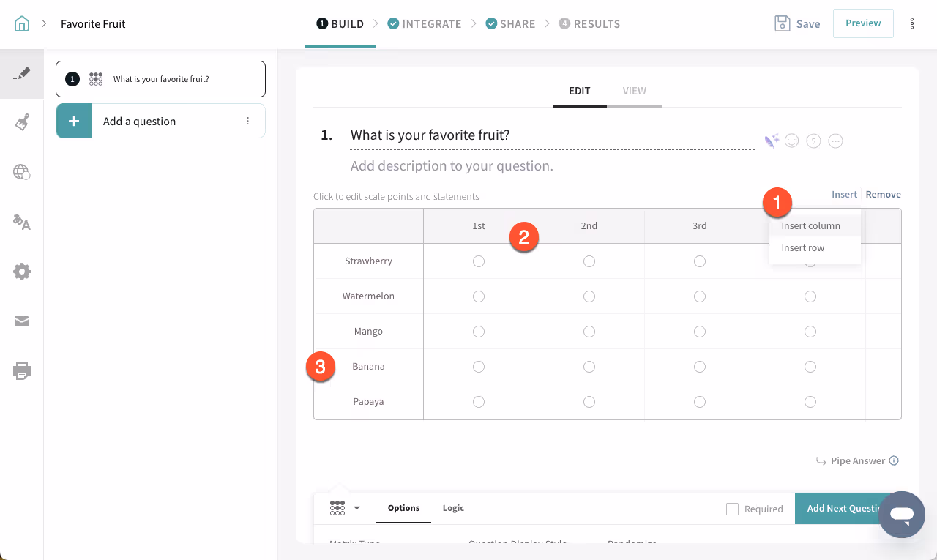
Task: Go to the INTEGRATE step
Action: point(425,24)
